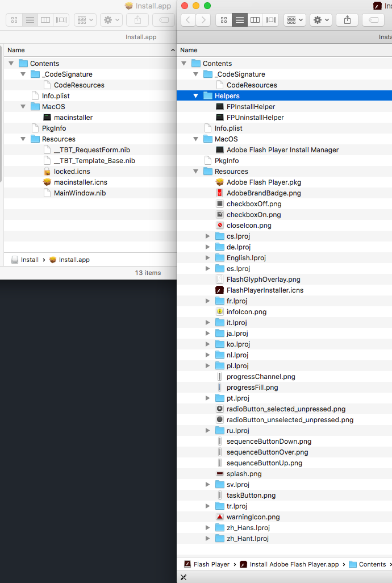Image resolution: width=392 pixels, height=583 pixels.
Task: Select the infoIcon.png file icon
Action: (x=220, y=311)
